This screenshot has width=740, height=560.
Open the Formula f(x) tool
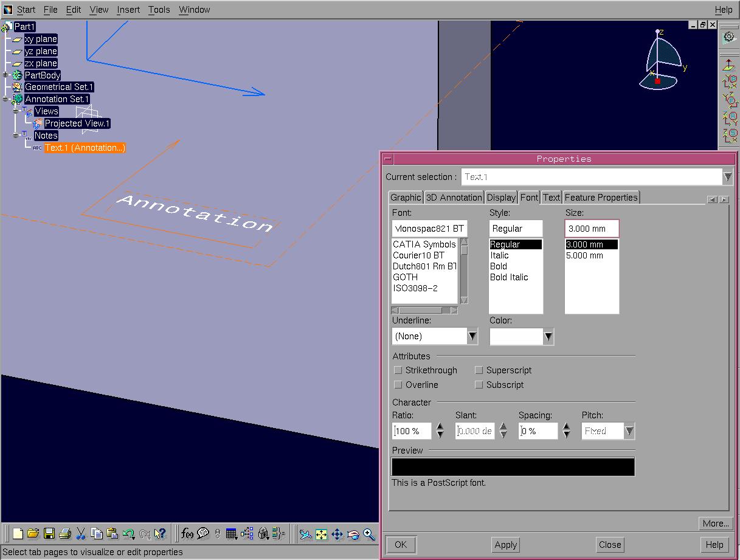click(187, 534)
